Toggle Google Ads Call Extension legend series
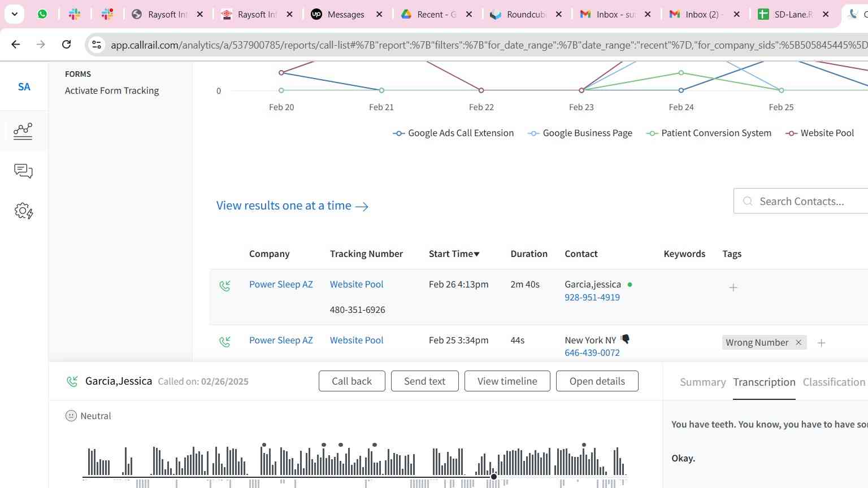 453,133
